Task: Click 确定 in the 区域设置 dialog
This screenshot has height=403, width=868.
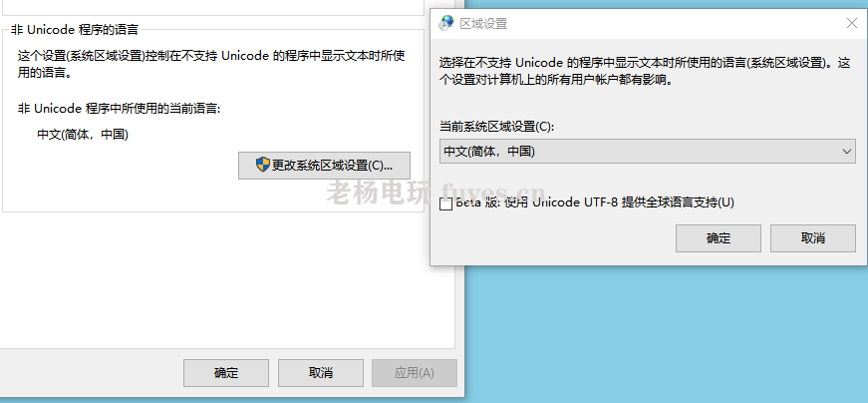Action: point(718,238)
